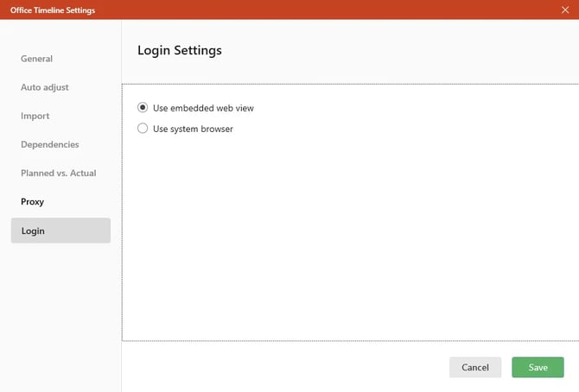Viewport: 579px width, 392px height.
Task: Click the 'Use system browser' label text
Action: pyautogui.click(x=193, y=129)
